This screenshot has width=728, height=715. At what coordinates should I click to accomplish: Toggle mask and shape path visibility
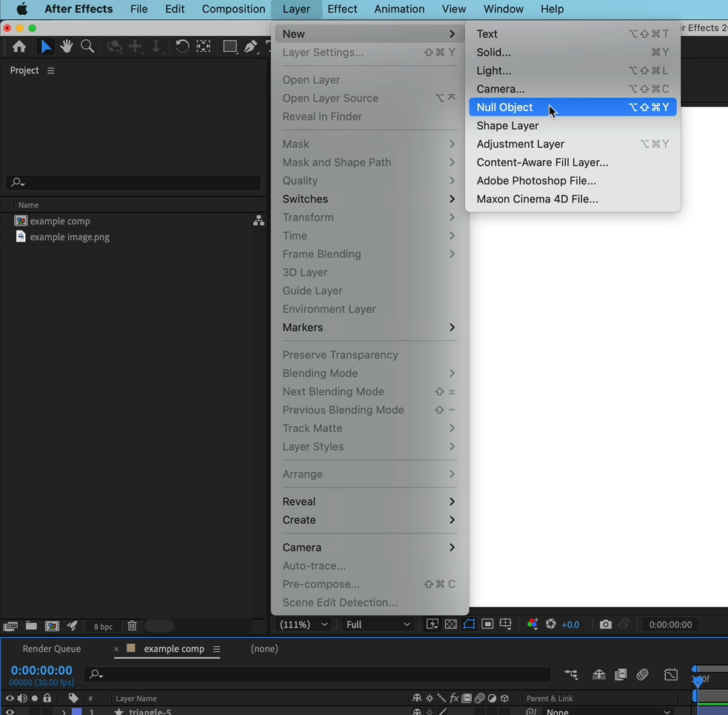tap(469, 625)
